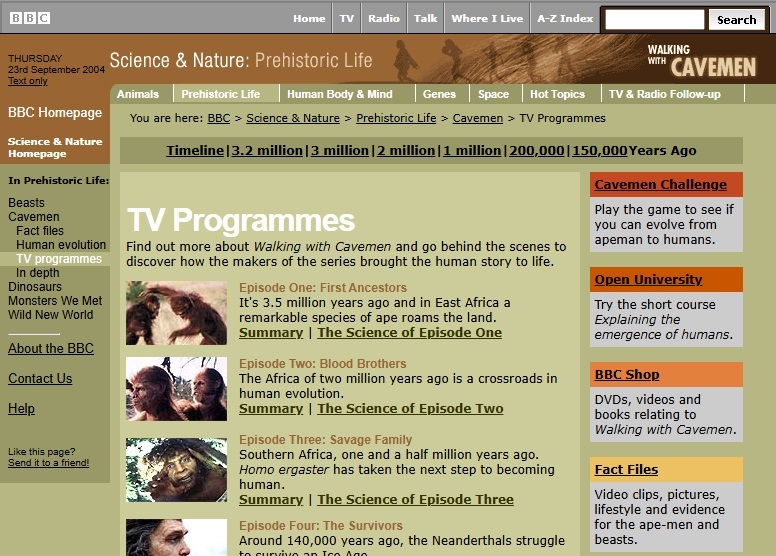Click the Episode Four Neanderthal thumbnail

(176, 537)
